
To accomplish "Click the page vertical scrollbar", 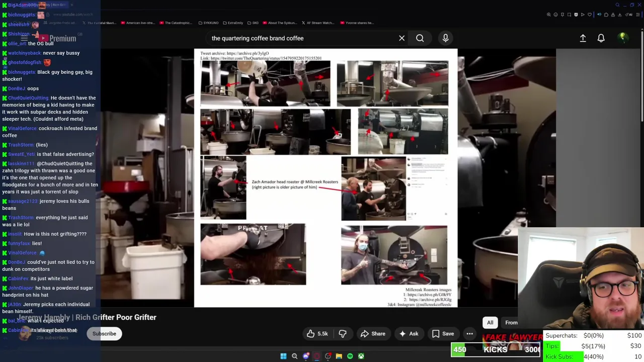I will pyautogui.click(x=642, y=75).
